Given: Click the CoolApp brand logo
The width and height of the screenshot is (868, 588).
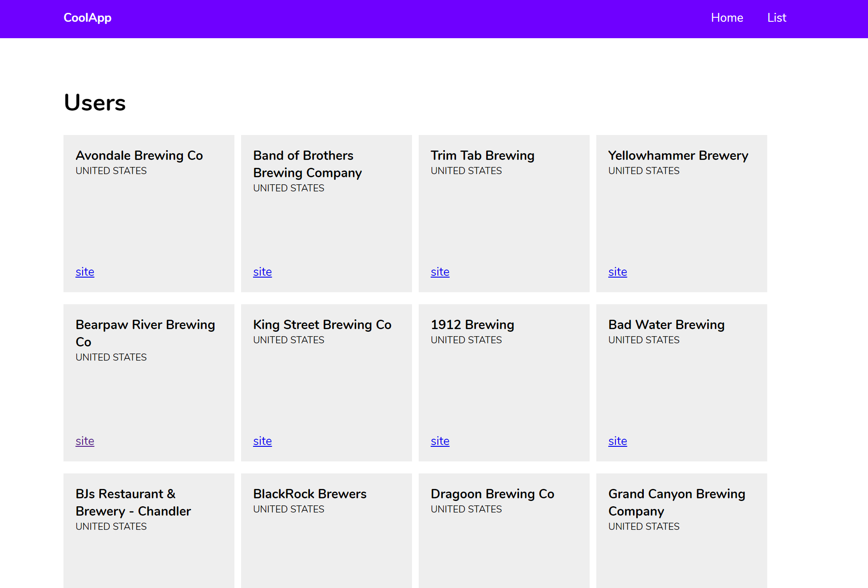Looking at the screenshot, I should click(87, 18).
